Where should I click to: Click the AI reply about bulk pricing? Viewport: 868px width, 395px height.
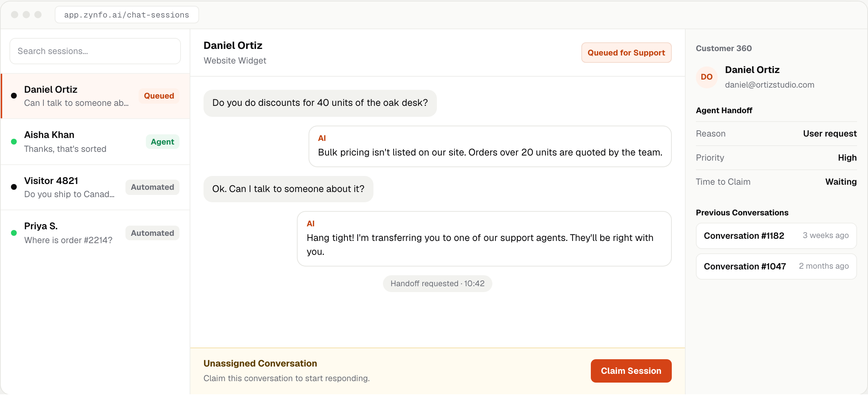[x=490, y=146]
